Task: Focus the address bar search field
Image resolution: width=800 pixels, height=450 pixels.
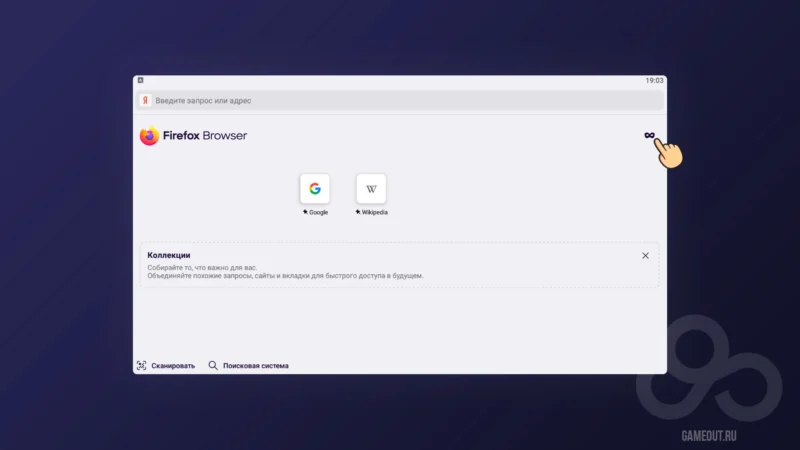Action: click(400, 101)
